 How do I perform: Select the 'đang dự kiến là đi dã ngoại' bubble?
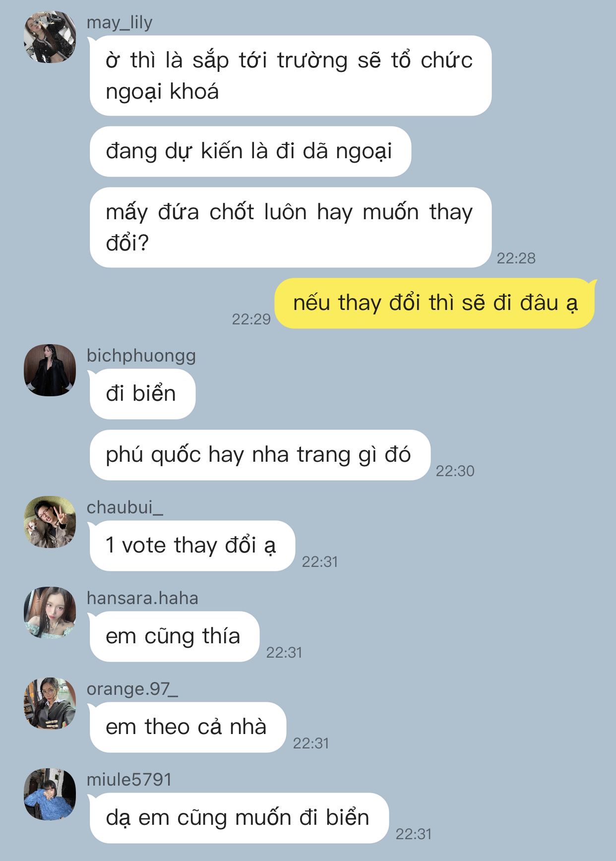[x=250, y=151]
